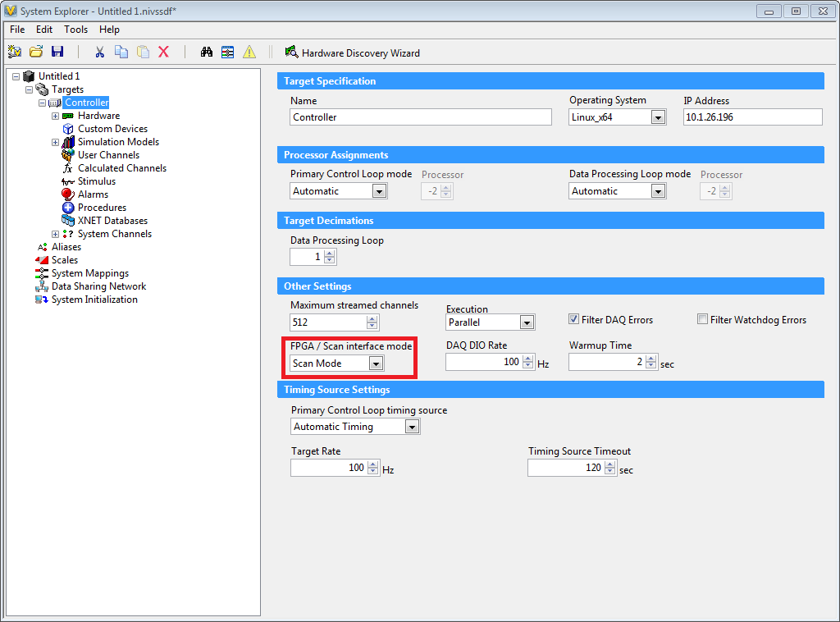Image resolution: width=840 pixels, height=622 pixels.
Task: Click the Custom Devices cube icon
Action: (x=68, y=129)
